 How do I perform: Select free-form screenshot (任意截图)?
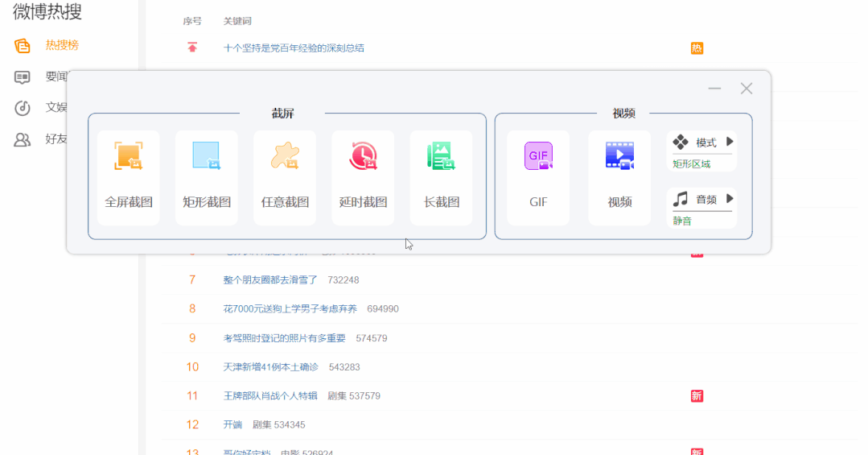coord(285,178)
